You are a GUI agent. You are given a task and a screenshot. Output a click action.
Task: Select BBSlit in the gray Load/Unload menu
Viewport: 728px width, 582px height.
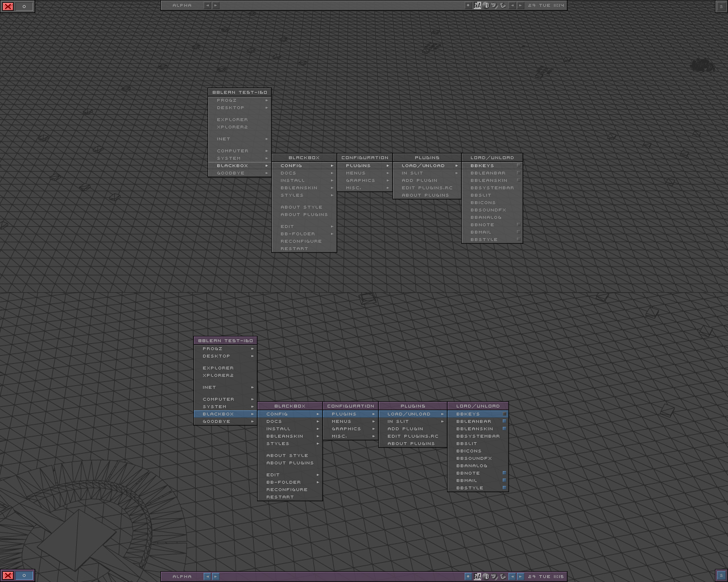click(492, 195)
